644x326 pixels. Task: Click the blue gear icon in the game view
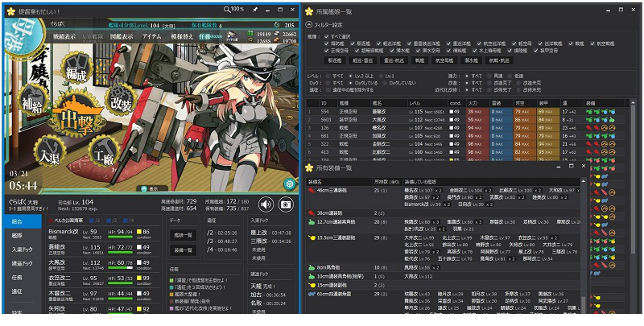click(x=289, y=184)
